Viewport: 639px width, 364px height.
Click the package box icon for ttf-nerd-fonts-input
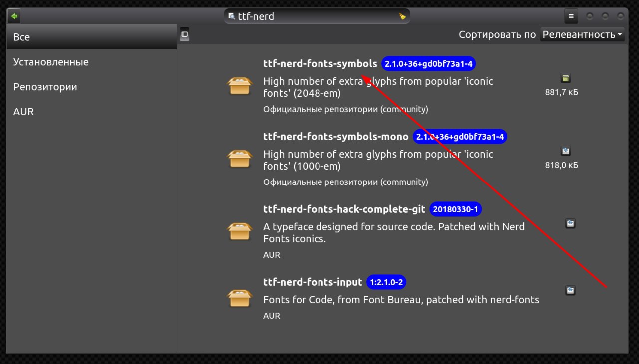coord(240,299)
